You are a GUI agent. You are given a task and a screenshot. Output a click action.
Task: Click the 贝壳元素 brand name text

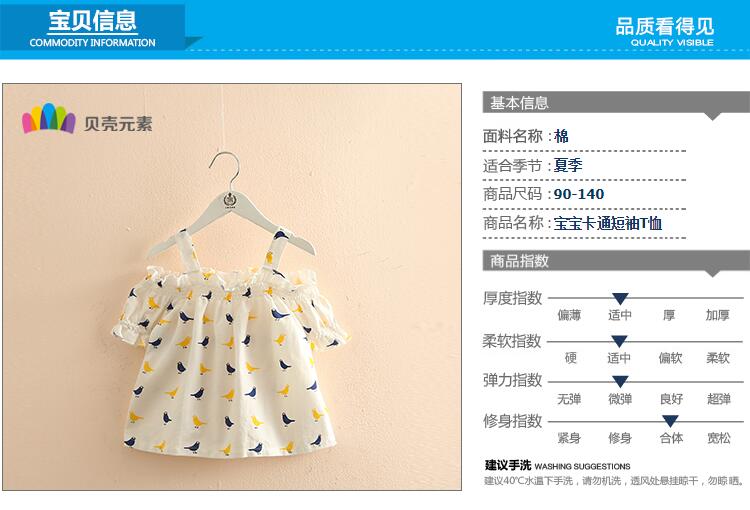coord(118,124)
